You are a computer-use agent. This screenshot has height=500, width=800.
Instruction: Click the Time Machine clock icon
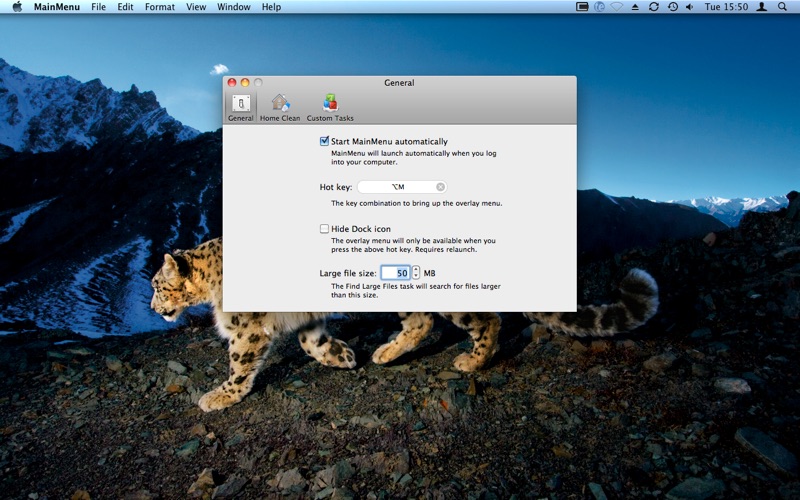point(673,7)
